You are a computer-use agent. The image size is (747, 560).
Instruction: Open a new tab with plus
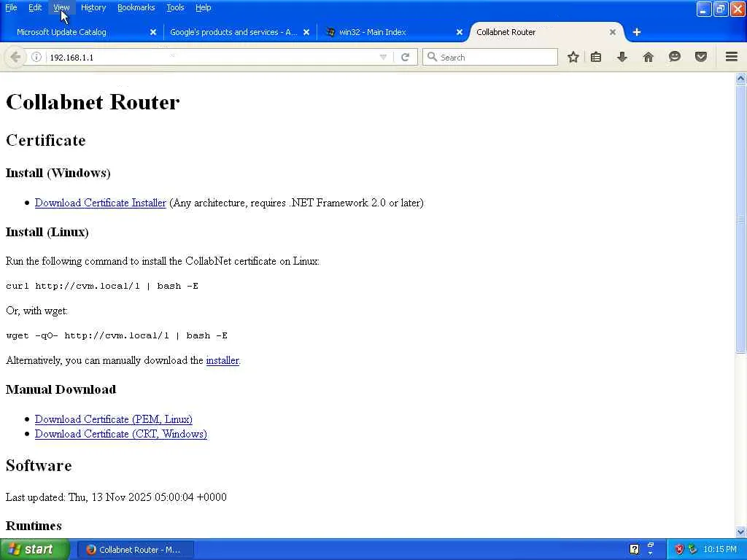[636, 32]
